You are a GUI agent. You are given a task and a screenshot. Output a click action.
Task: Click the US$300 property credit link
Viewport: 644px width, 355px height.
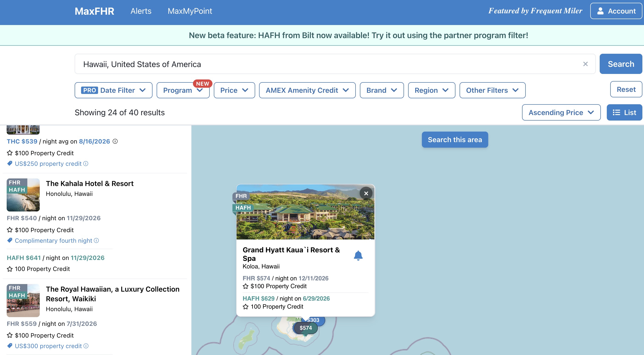(x=48, y=346)
